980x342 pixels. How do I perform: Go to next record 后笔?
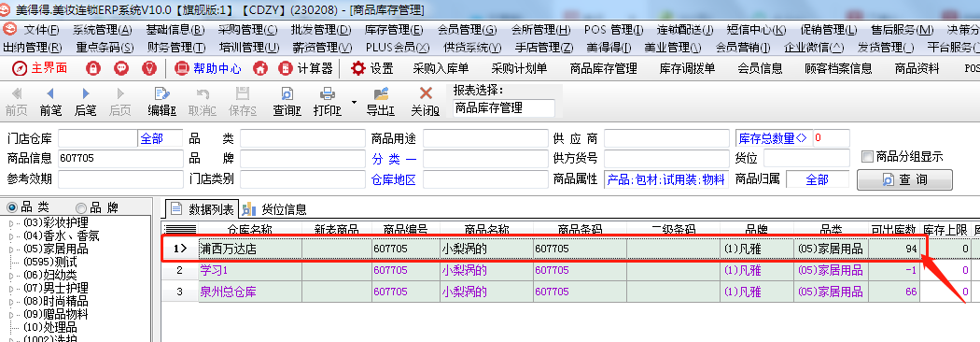pos(86,102)
